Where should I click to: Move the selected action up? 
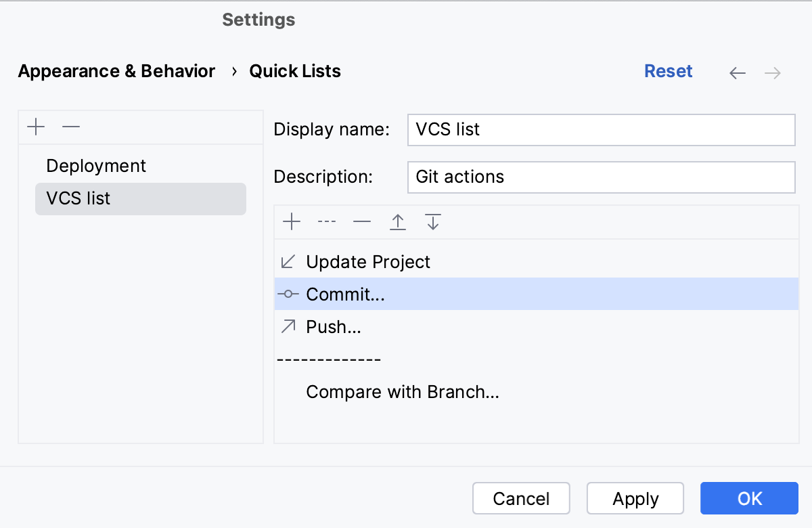tap(398, 221)
